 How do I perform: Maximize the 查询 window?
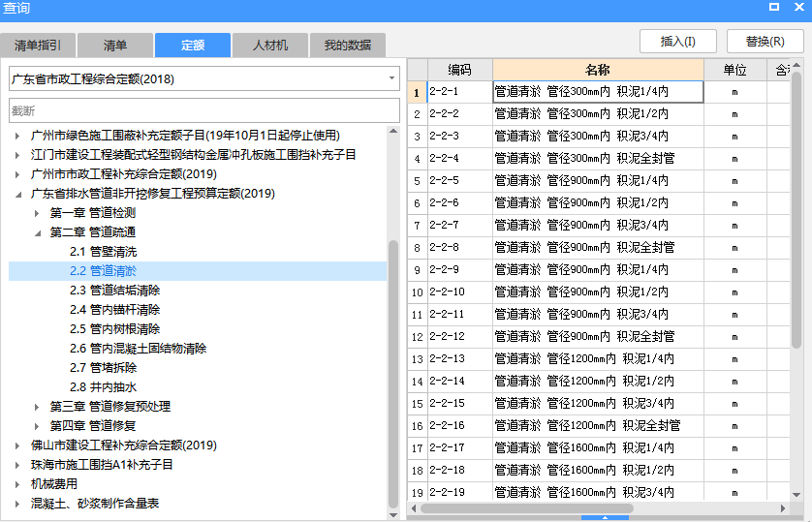(774, 7)
